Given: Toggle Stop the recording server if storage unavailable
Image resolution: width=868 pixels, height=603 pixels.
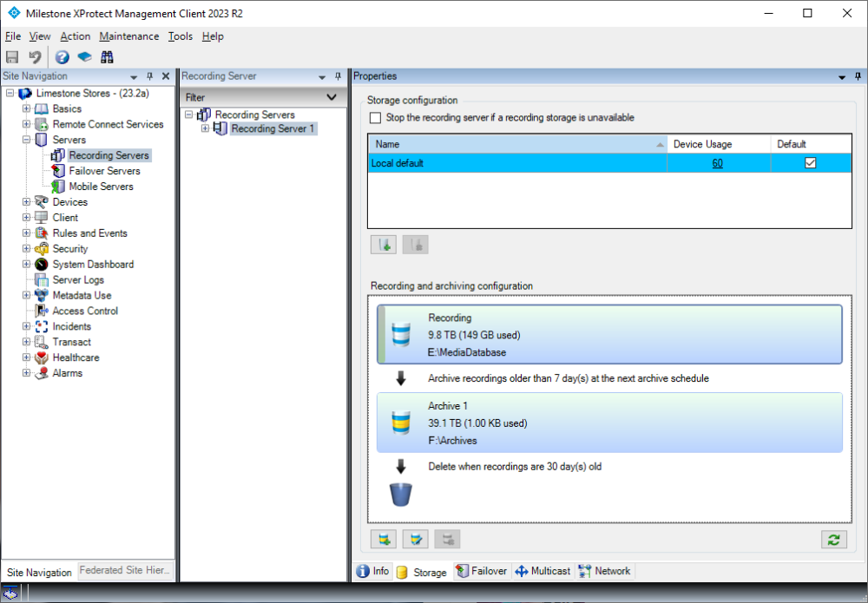Looking at the screenshot, I should [x=375, y=118].
